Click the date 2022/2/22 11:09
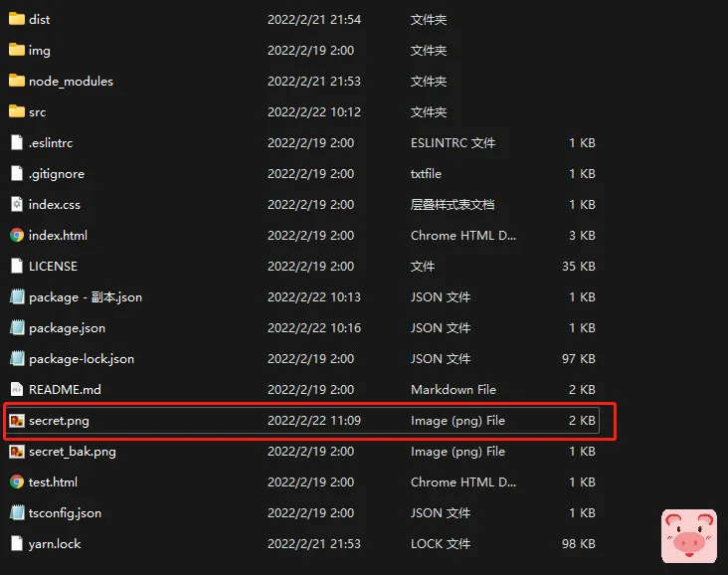This screenshot has height=575, width=728. click(x=314, y=421)
